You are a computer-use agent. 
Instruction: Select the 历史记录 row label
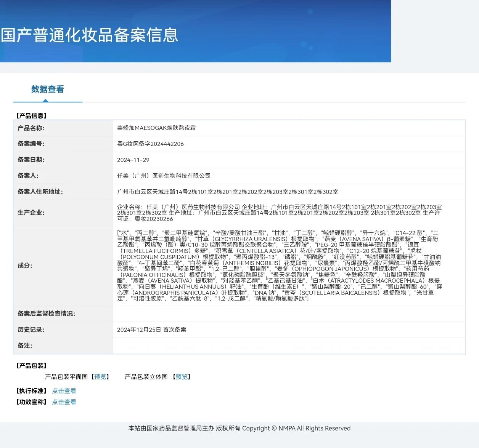click(x=31, y=330)
